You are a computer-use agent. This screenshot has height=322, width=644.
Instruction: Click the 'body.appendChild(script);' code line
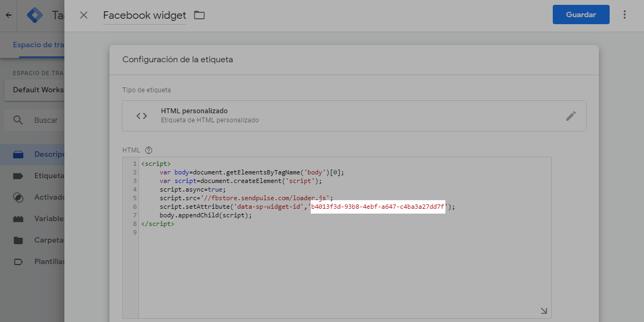click(206, 215)
